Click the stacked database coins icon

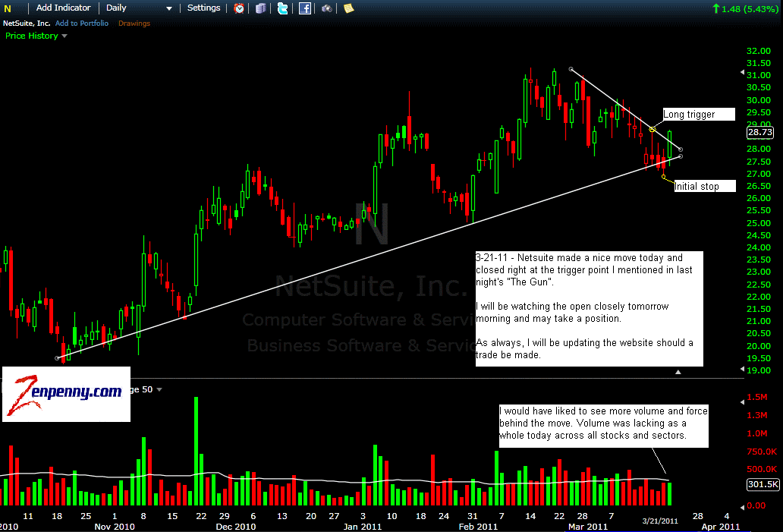pyautogui.click(x=261, y=8)
